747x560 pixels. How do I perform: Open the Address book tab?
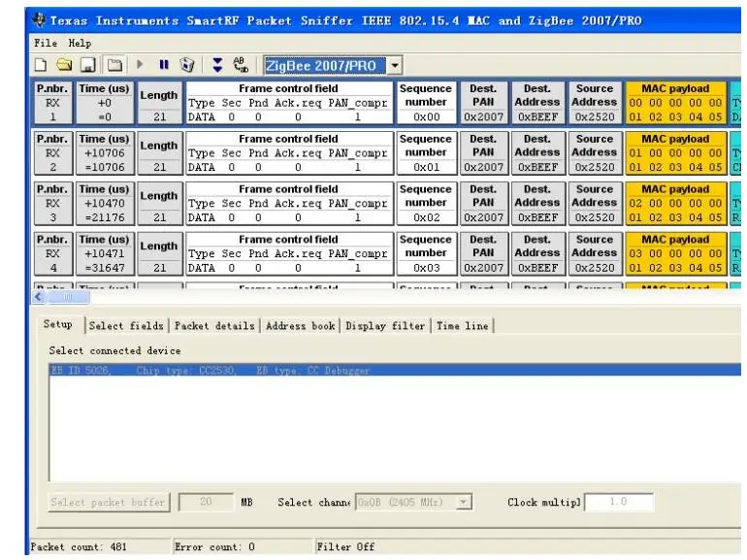(x=300, y=325)
